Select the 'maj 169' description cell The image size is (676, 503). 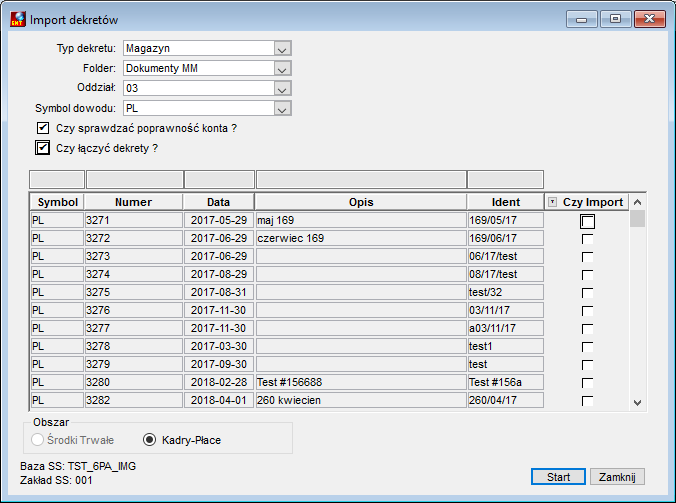click(361, 220)
